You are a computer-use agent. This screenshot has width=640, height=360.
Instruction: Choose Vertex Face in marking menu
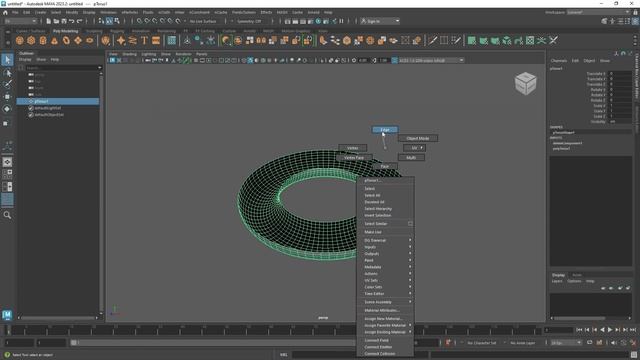(354, 158)
